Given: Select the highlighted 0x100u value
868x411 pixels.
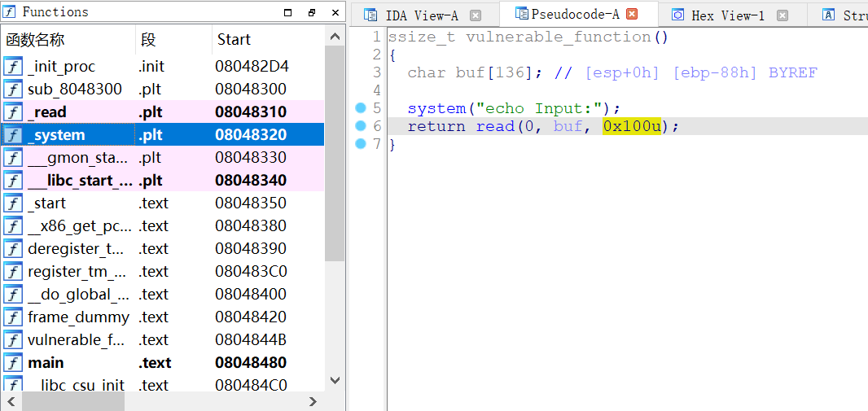Looking at the screenshot, I should (631, 126).
